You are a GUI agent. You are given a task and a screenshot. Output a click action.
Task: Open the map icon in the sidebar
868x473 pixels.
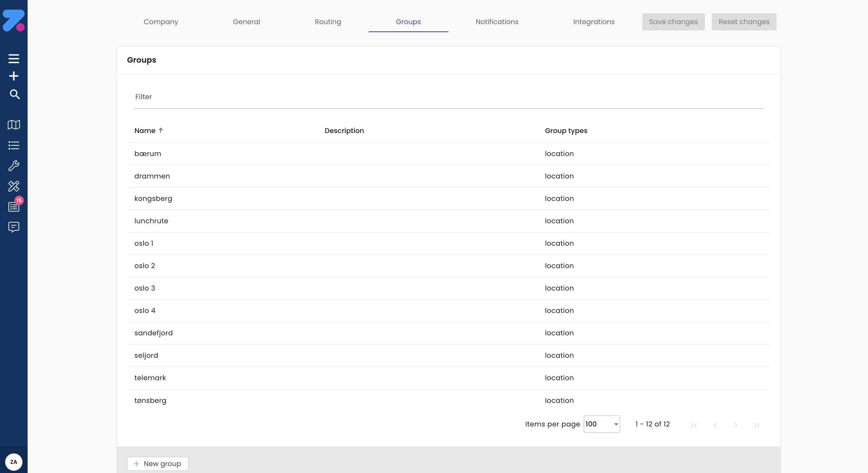tap(14, 125)
